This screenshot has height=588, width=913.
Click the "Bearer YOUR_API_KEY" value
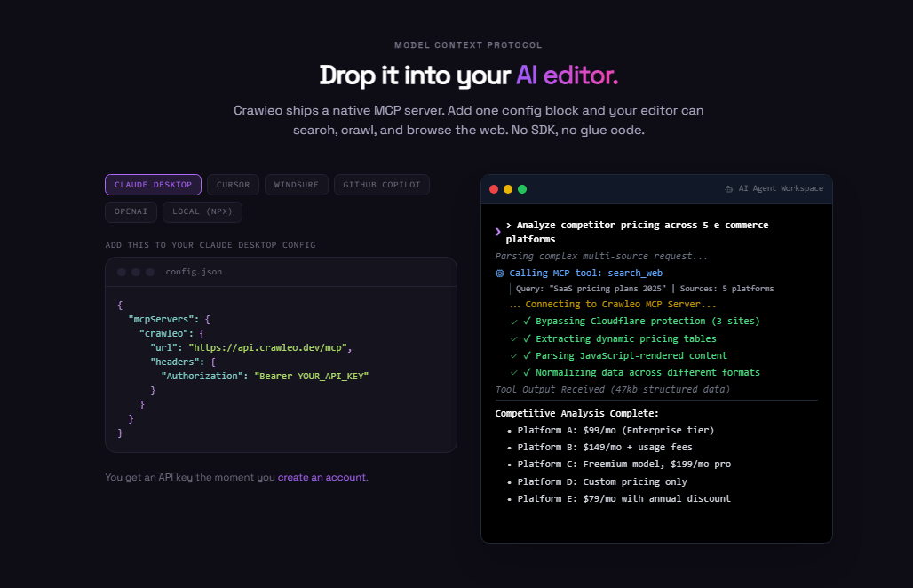pos(312,376)
